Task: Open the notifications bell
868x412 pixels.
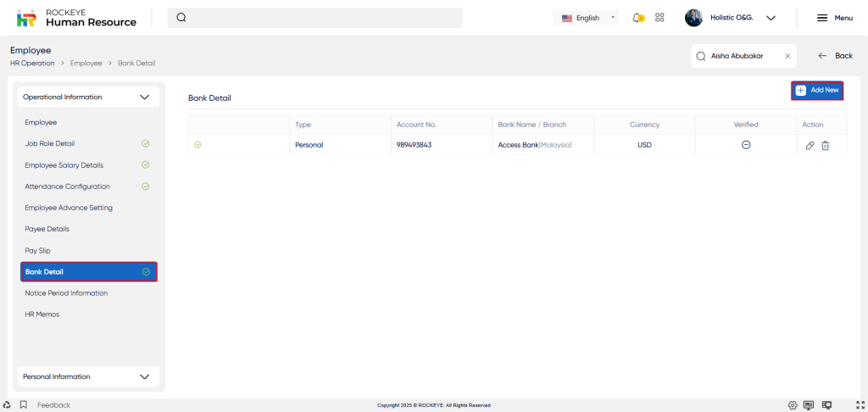Action: point(637,18)
